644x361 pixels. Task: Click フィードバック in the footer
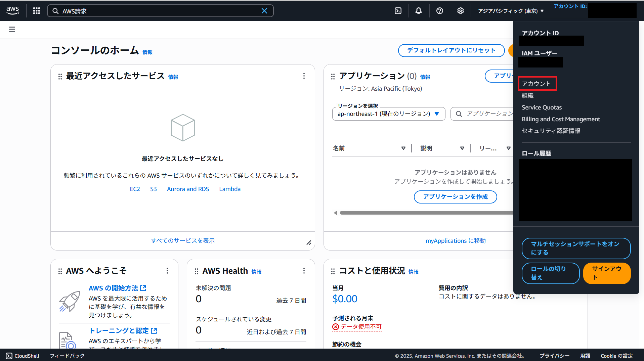tap(67, 356)
